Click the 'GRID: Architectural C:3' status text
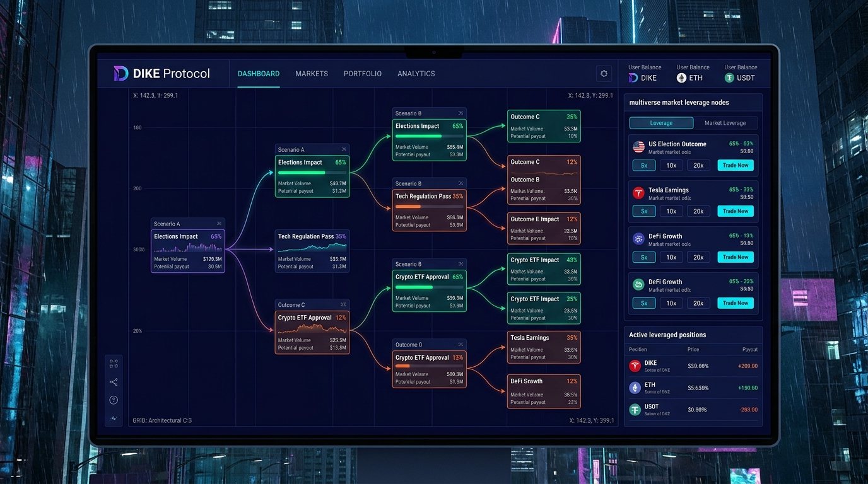Viewport: 868px width, 484px height. tap(162, 420)
